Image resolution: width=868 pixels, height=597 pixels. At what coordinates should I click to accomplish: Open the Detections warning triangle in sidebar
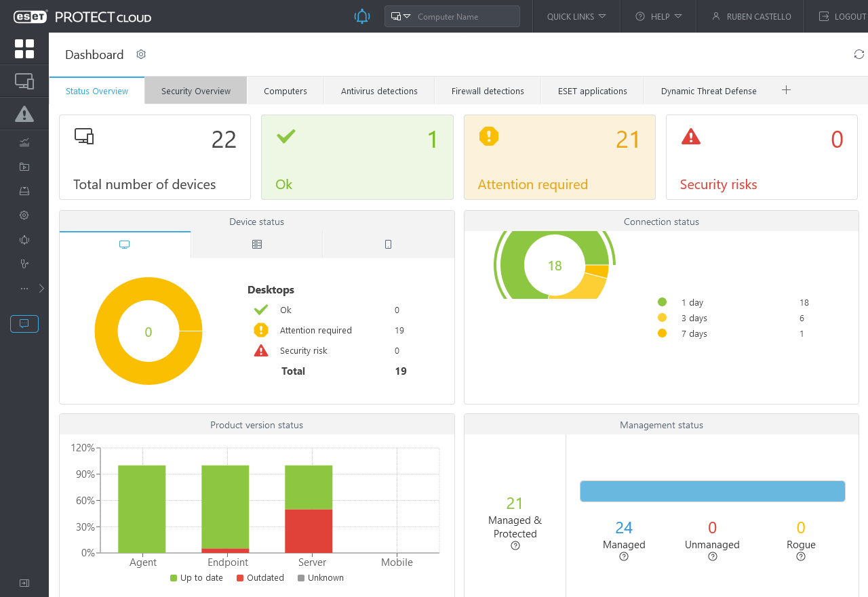click(x=24, y=114)
